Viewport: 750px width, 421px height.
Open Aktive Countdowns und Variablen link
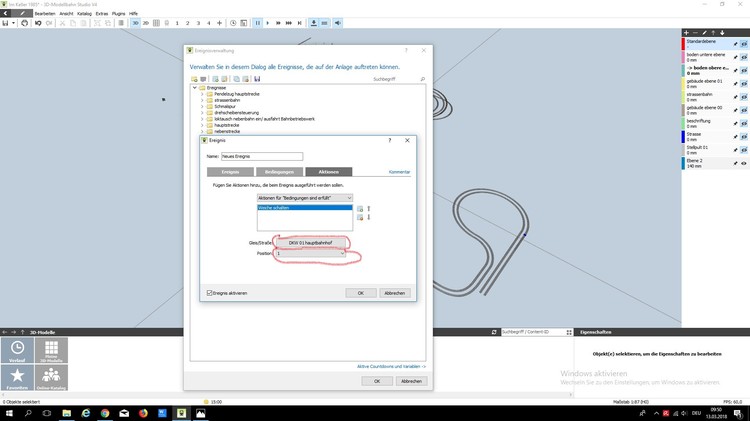391,366
